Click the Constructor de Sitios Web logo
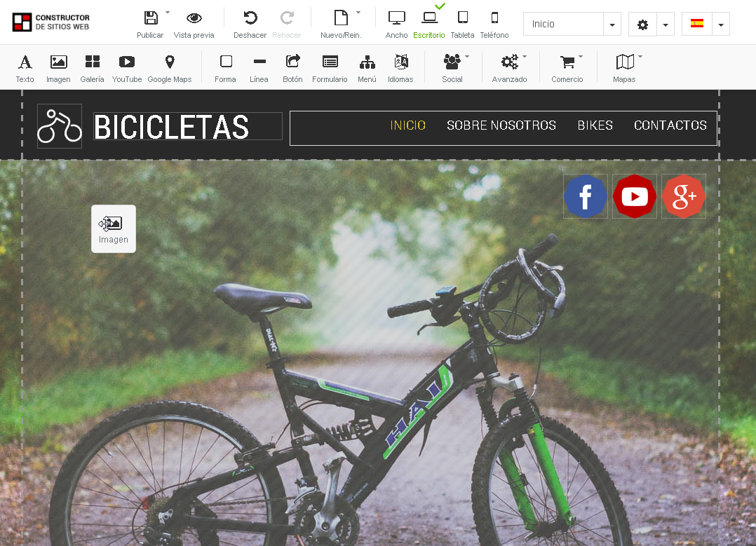Viewport: 756px width, 546px height. point(51,22)
